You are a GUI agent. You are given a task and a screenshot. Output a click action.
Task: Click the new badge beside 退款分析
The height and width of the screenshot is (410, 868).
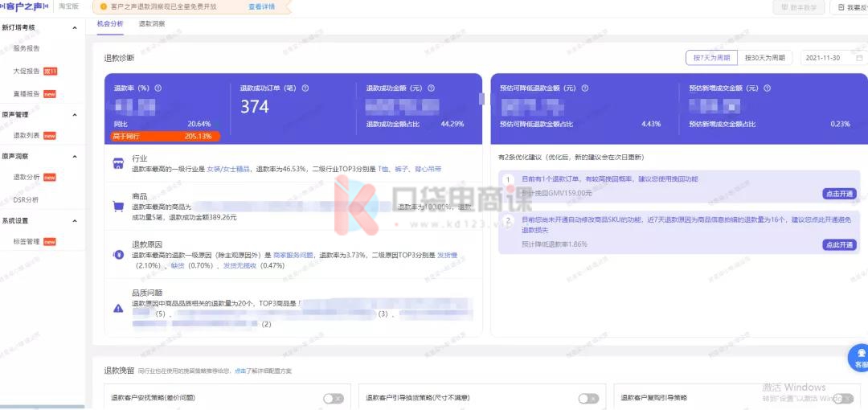pos(50,178)
